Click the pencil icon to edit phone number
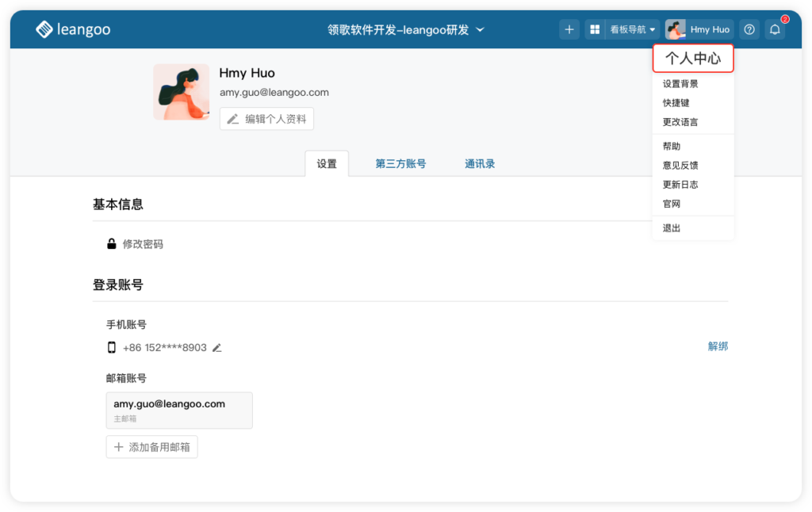812x512 pixels. (216, 346)
